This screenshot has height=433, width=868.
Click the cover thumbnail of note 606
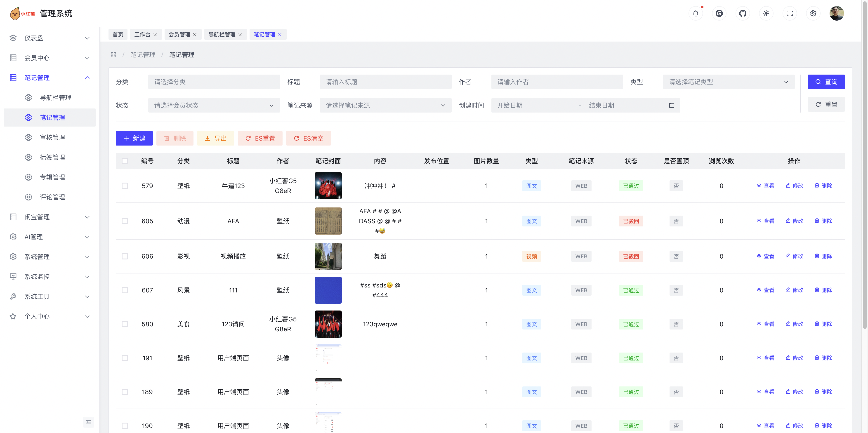pos(328,257)
